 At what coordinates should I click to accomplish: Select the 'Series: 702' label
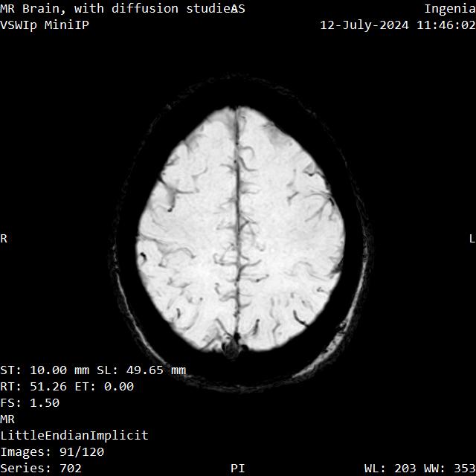[41, 469]
